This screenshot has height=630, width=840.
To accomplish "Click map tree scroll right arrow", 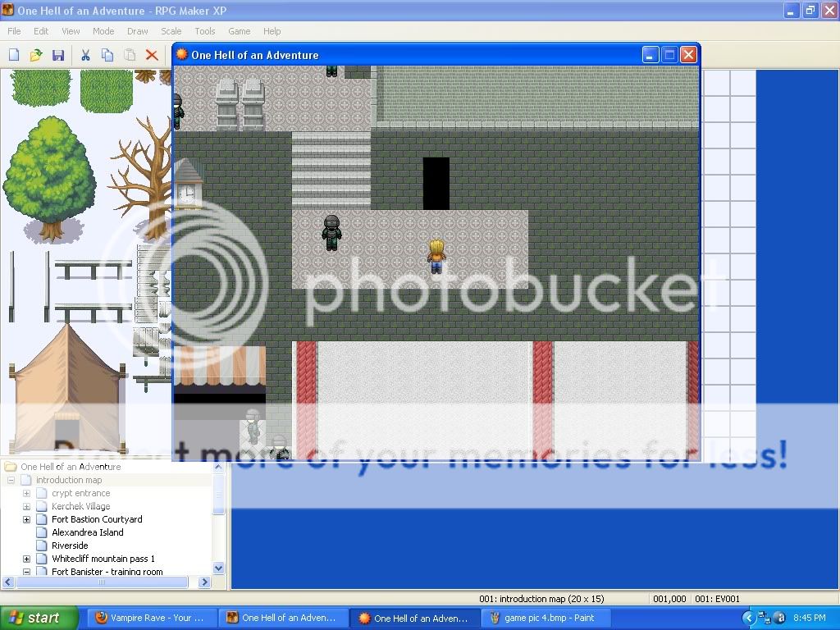I will pos(204,582).
